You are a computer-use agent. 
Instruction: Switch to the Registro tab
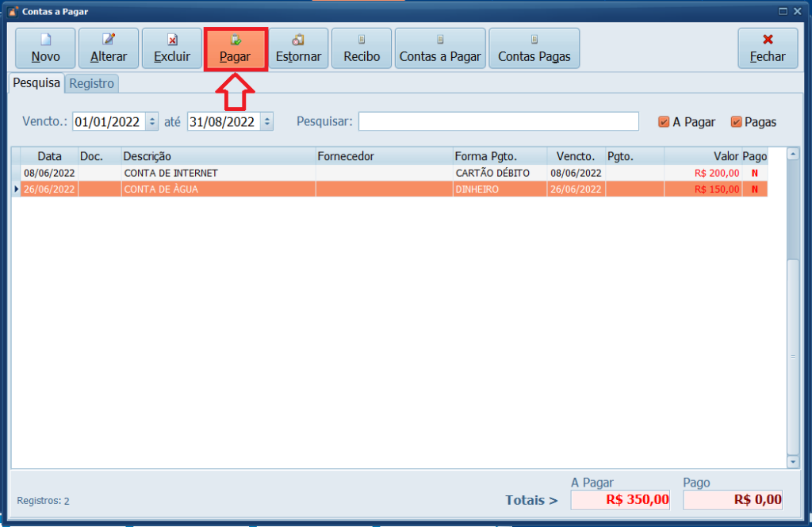pyautogui.click(x=91, y=83)
